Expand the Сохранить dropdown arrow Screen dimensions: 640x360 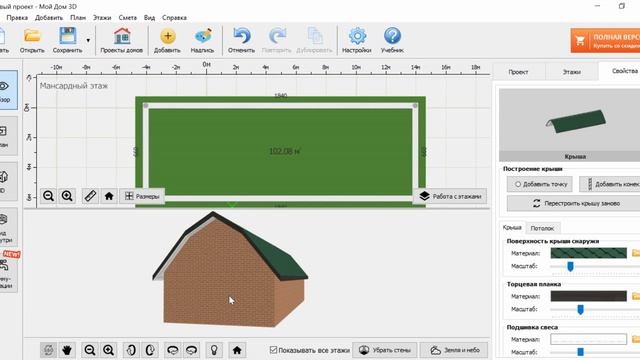88,40
